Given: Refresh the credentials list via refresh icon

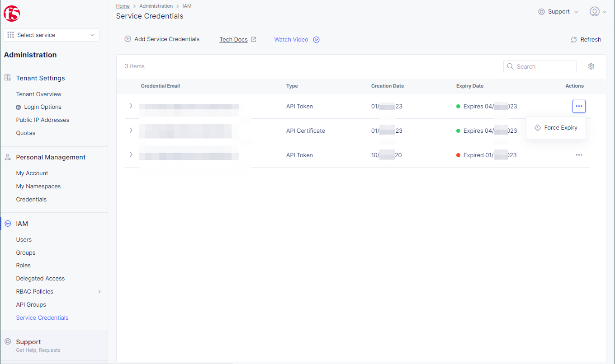Looking at the screenshot, I should (x=574, y=39).
